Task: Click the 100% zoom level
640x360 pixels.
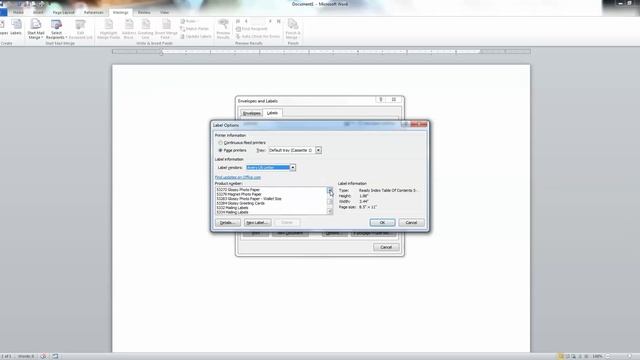Action: point(597,356)
